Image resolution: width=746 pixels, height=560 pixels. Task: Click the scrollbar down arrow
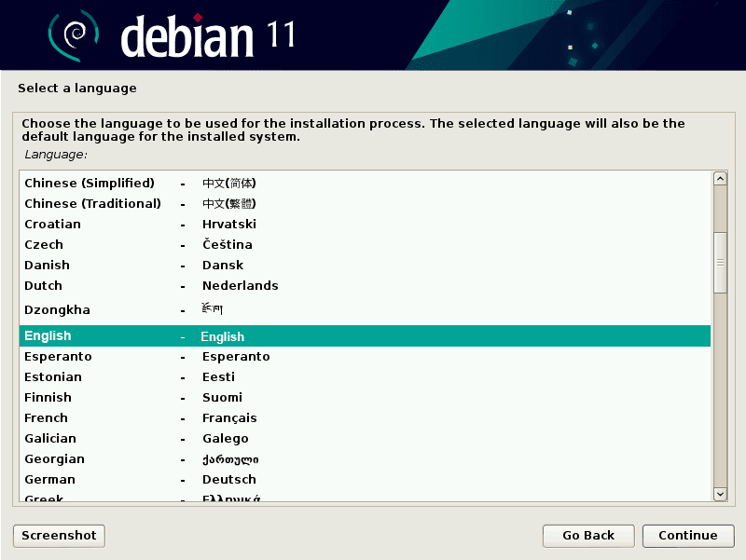pos(720,495)
